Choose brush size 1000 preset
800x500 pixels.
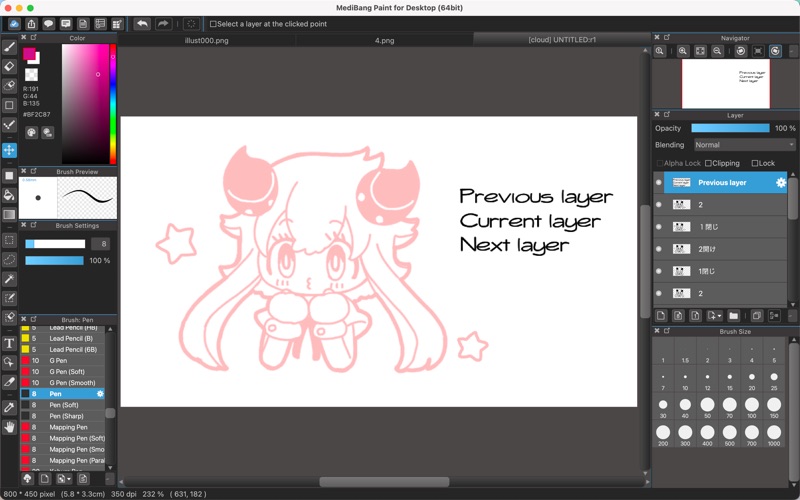point(774,436)
